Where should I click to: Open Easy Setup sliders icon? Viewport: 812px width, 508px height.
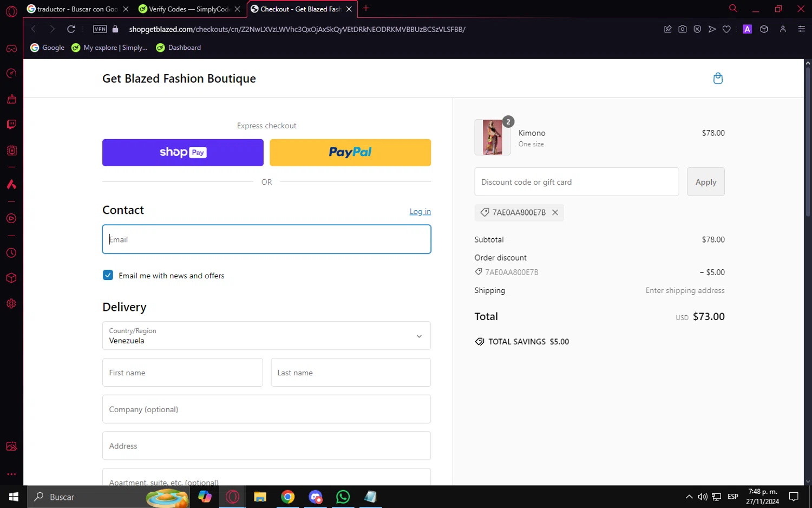click(802, 29)
